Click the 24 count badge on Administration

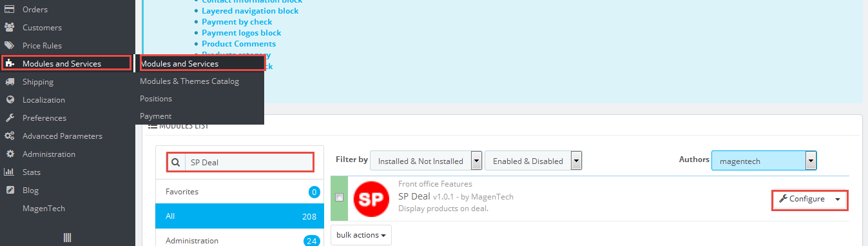(x=312, y=241)
